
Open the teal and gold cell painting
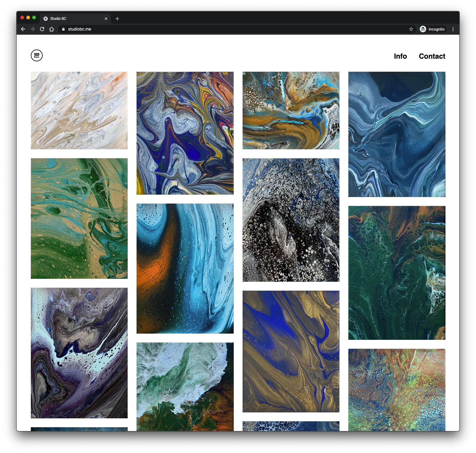click(x=291, y=111)
